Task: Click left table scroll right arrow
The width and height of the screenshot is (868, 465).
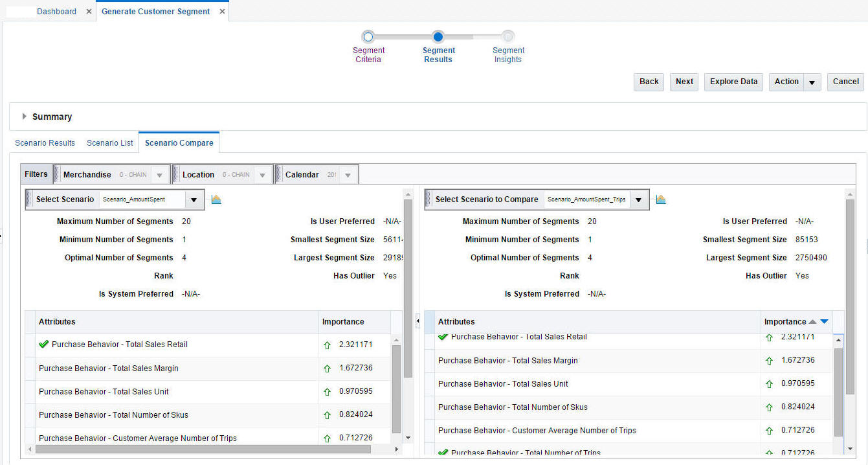Action: click(397, 449)
